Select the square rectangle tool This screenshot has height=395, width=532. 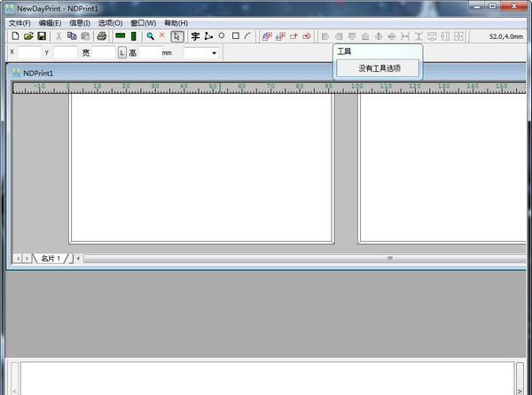236,36
